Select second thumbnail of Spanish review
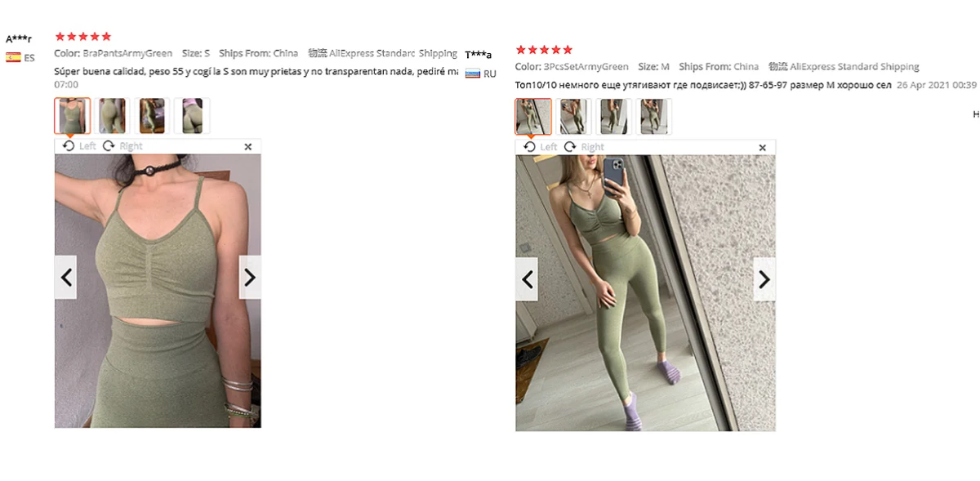Screen dimensions: 980x481 point(113,116)
